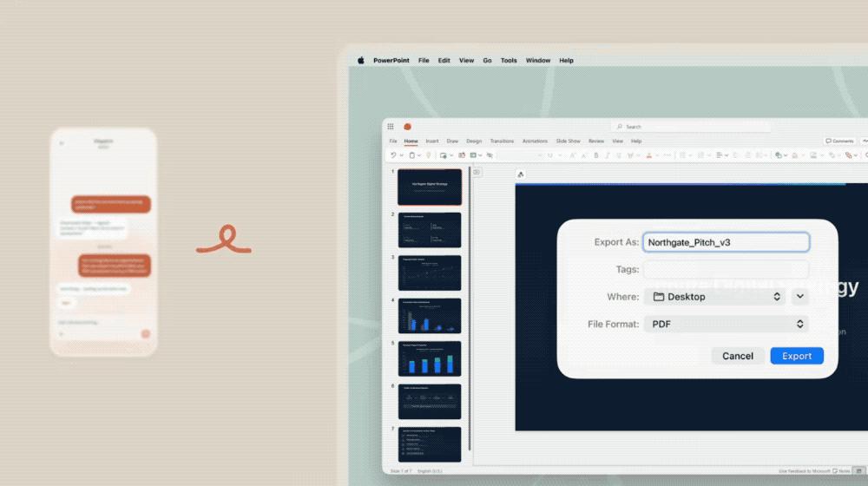Switch to the Slide Show ribbon tab
868x486 pixels.
coord(568,141)
